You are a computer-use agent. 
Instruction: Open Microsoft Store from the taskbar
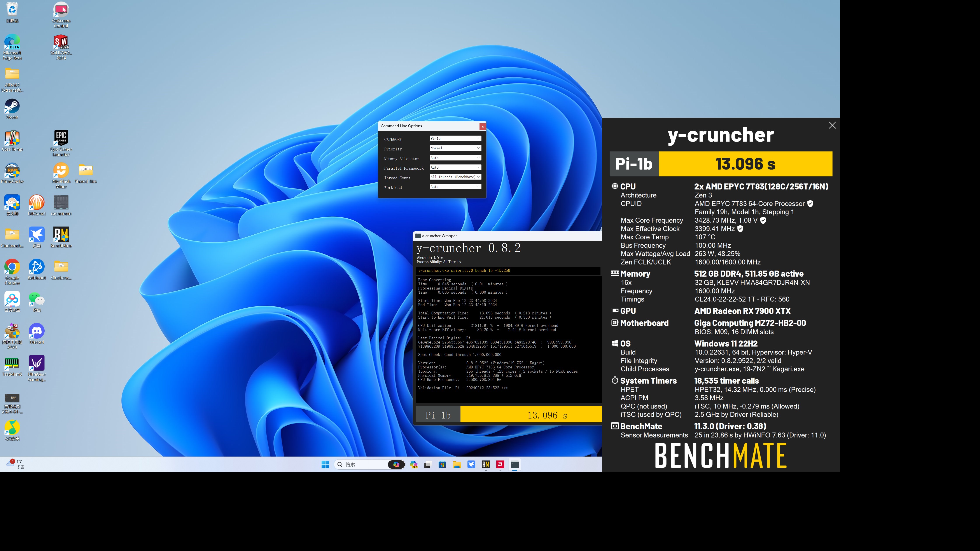click(442, 464)
